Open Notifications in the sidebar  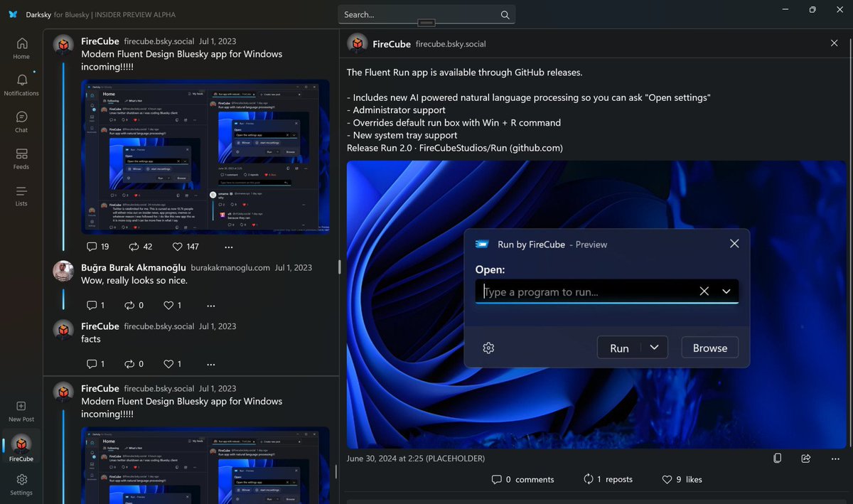coord(21,85)
